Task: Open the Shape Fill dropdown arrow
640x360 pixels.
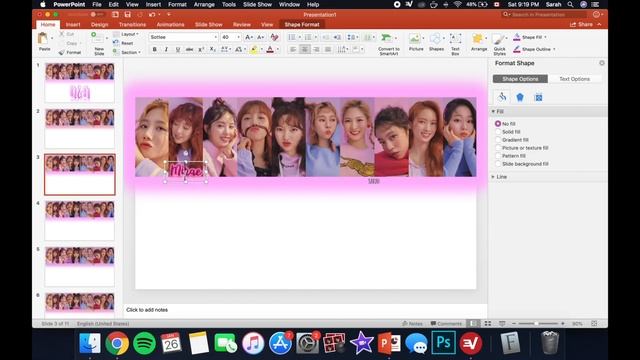Action: (545, 37)
